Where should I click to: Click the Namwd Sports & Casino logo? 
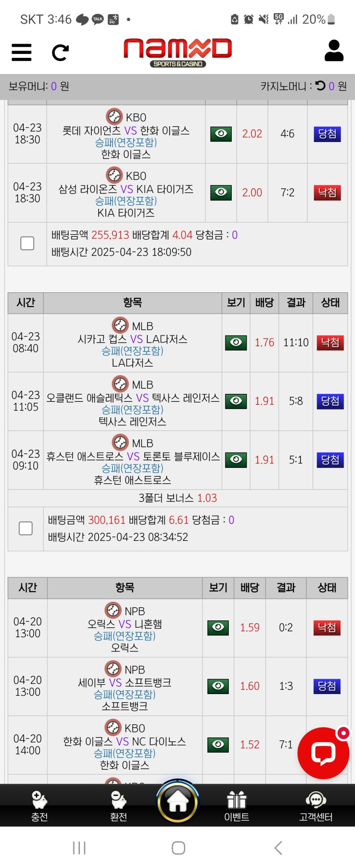point(178,52)
